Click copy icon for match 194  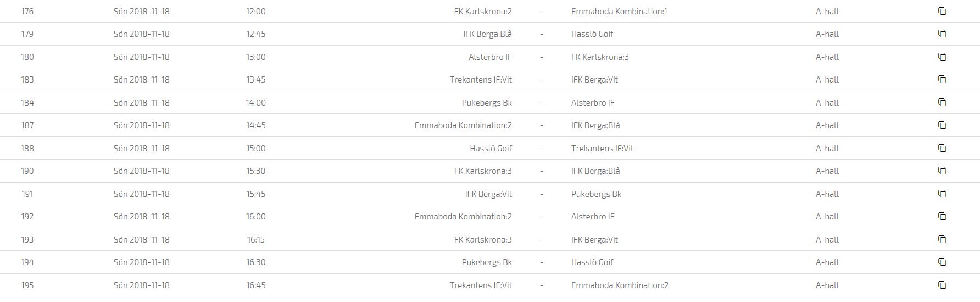pos(942,262)
